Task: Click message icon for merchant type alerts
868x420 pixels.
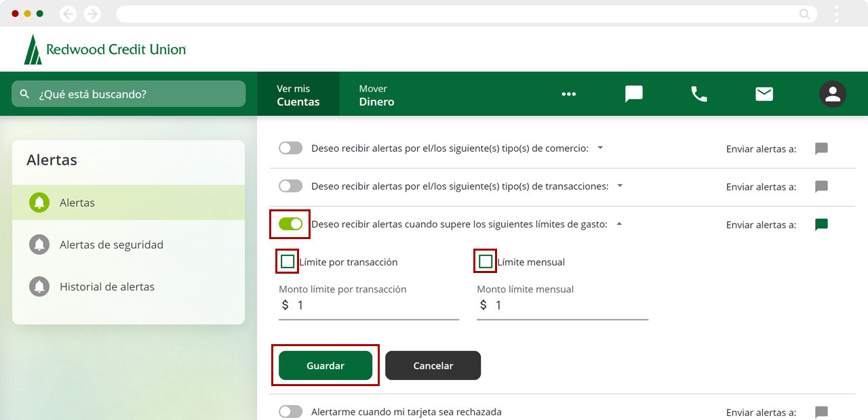Action: pyautogui.click(x=821, y=149)
